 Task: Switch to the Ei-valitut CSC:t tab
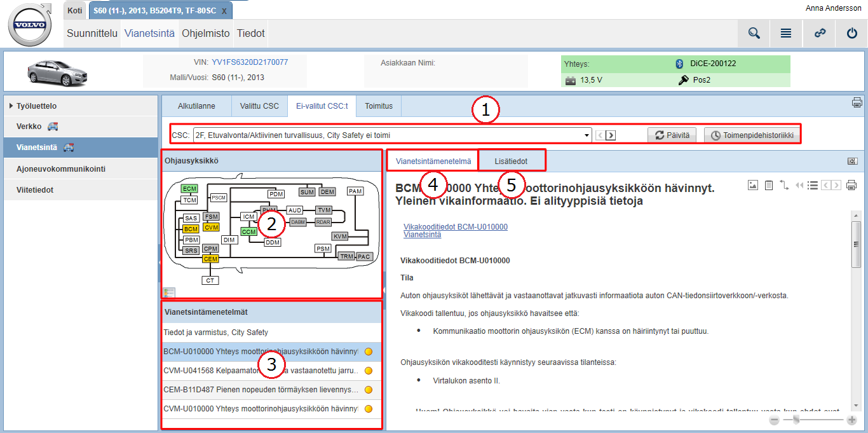(322, 106)
